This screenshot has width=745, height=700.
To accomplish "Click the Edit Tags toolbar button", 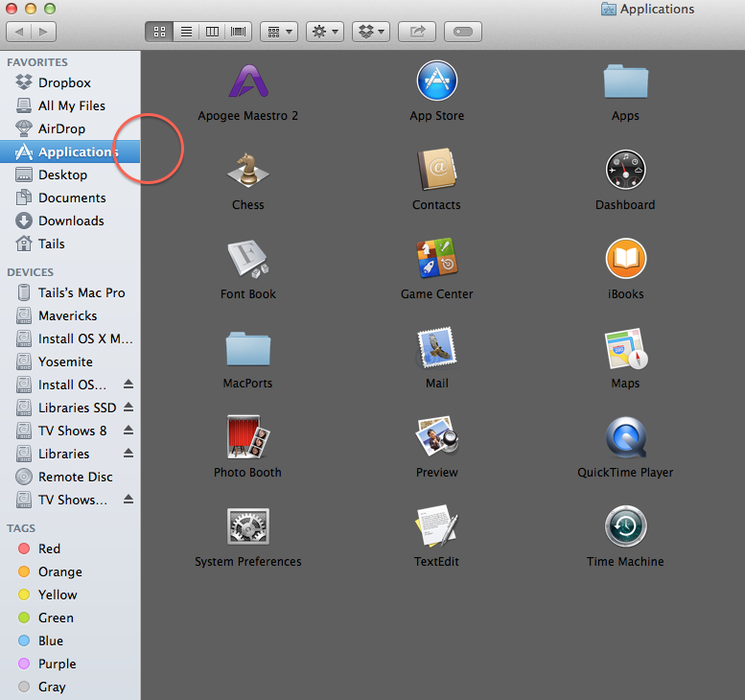I will pyautogui.click(x=463, y=32).
